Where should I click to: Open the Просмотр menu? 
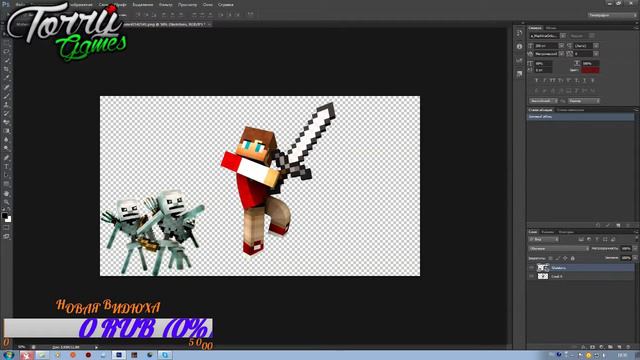(x=187, y=5)
